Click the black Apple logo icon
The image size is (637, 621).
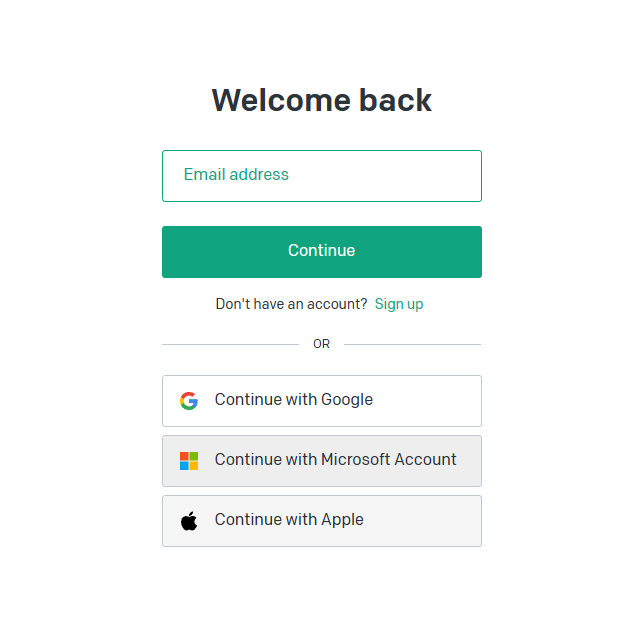coord(189,521)
